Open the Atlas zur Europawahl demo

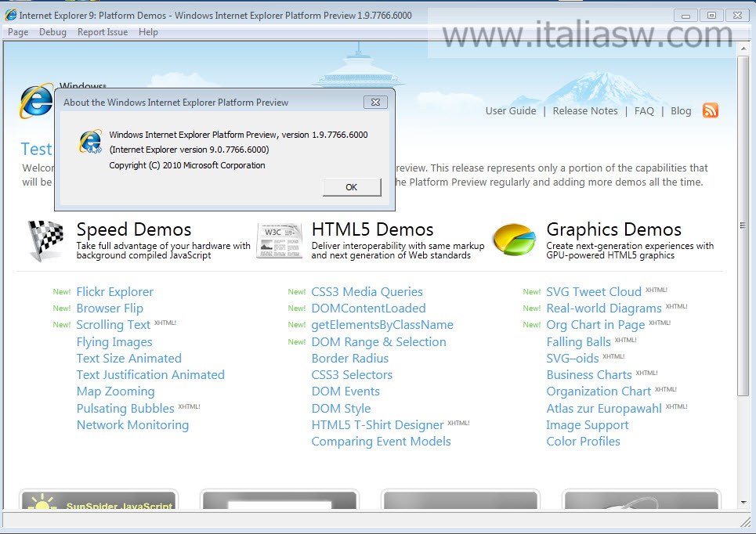(604, 408)
